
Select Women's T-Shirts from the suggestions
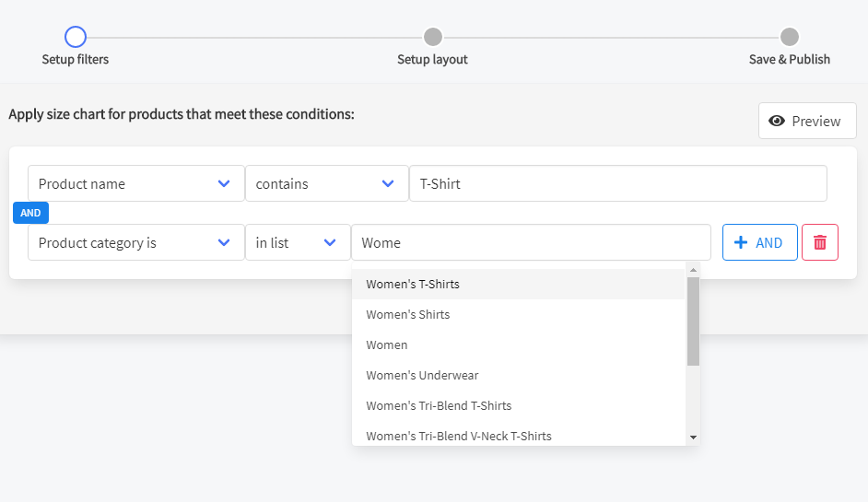[413, 284]
